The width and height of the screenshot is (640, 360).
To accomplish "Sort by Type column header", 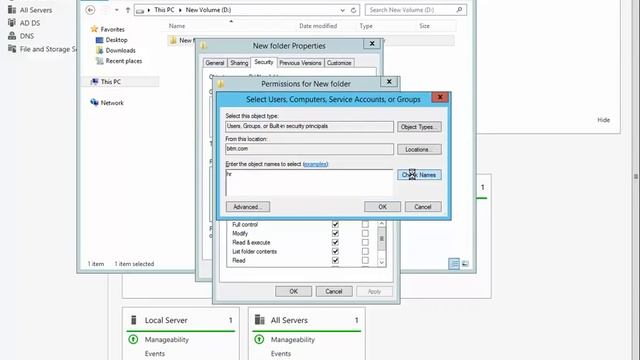I will pos(366,26).
